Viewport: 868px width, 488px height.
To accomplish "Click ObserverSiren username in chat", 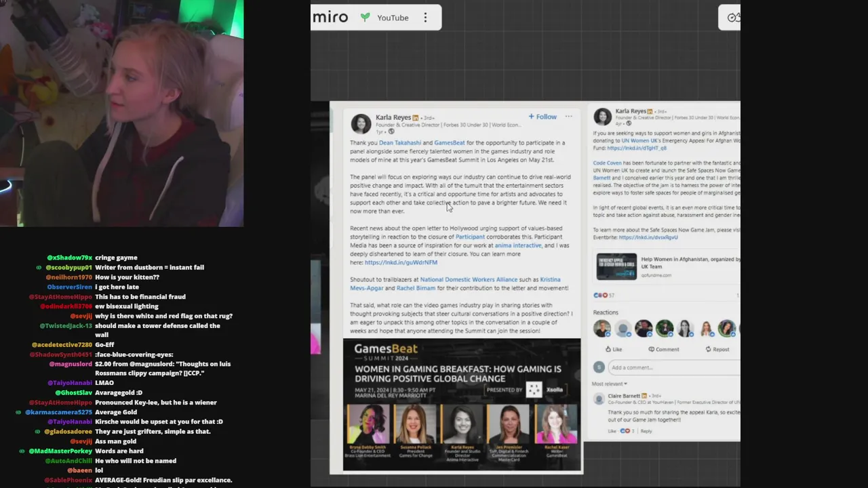I will click(x=70, y=287).
